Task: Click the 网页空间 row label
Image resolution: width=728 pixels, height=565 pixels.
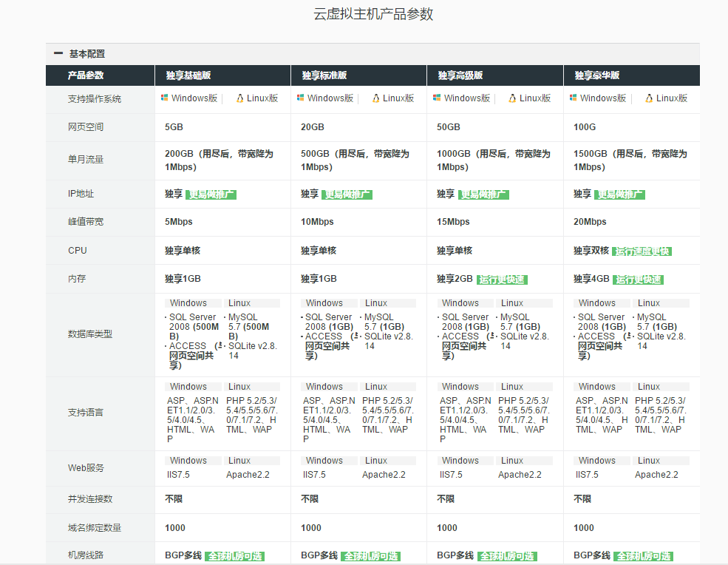Action: [x=86, y=127]
